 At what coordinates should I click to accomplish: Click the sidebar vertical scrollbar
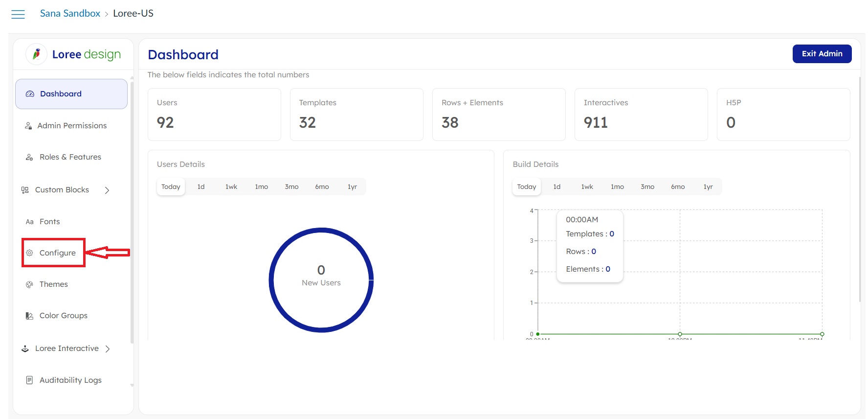132,210
